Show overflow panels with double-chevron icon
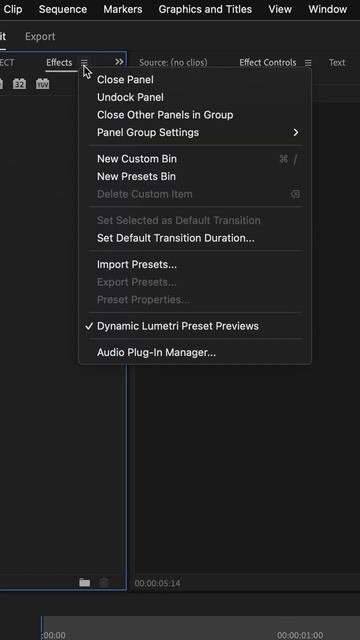This screenshot has width=360, height=640. tap(119, 62)
